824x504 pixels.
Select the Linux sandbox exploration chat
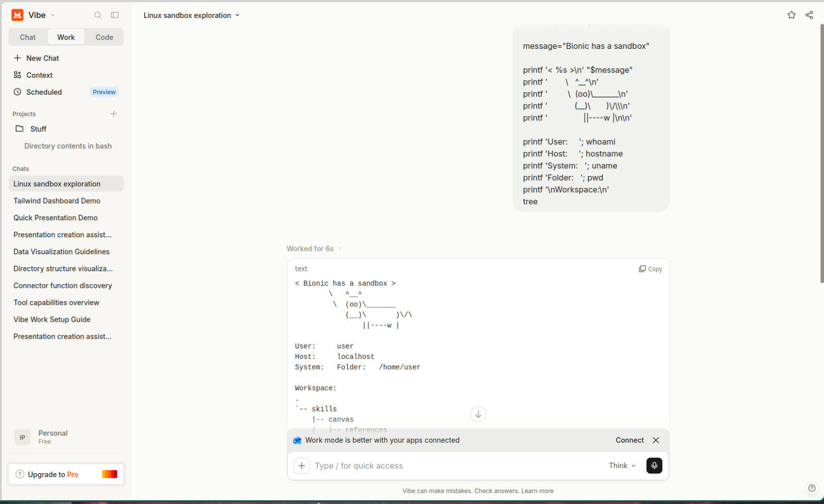coord(66,184)
